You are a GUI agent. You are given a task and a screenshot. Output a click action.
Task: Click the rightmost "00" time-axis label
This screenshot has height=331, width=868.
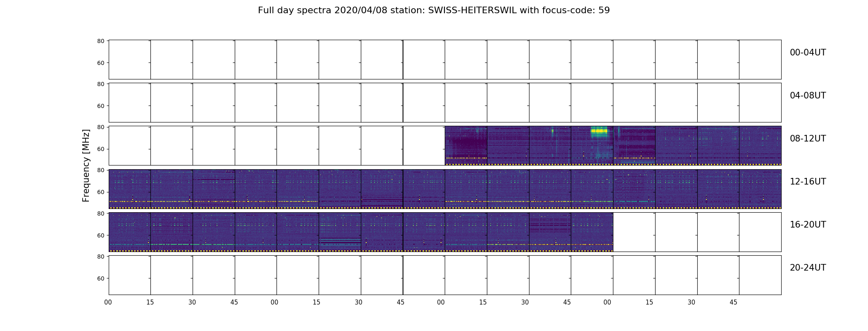point(607,302)
